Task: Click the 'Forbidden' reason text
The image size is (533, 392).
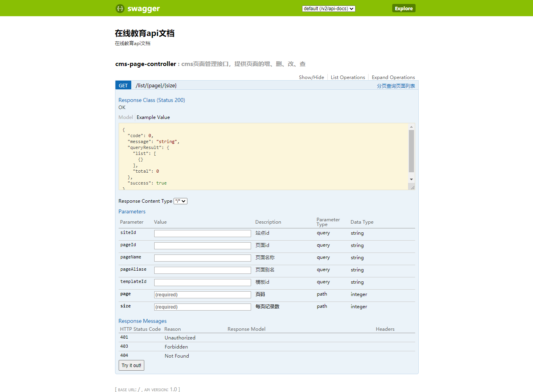Action: pos(176,347)
